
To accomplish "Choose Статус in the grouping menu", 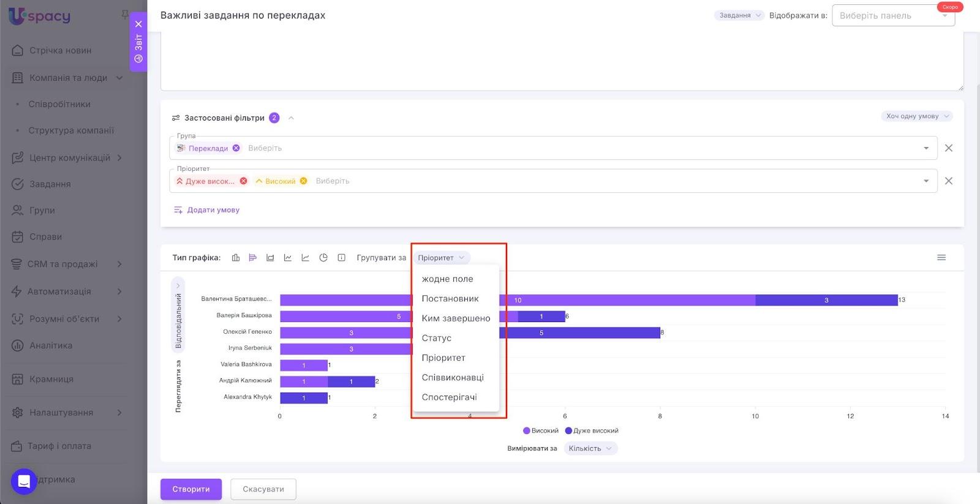I will [437, 338].
